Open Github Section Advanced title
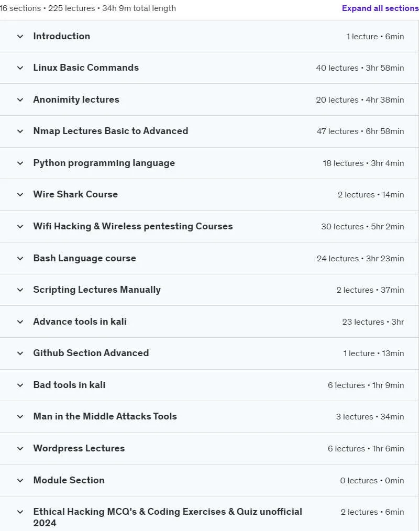This screenshot has height=531, width=420. 91,353
